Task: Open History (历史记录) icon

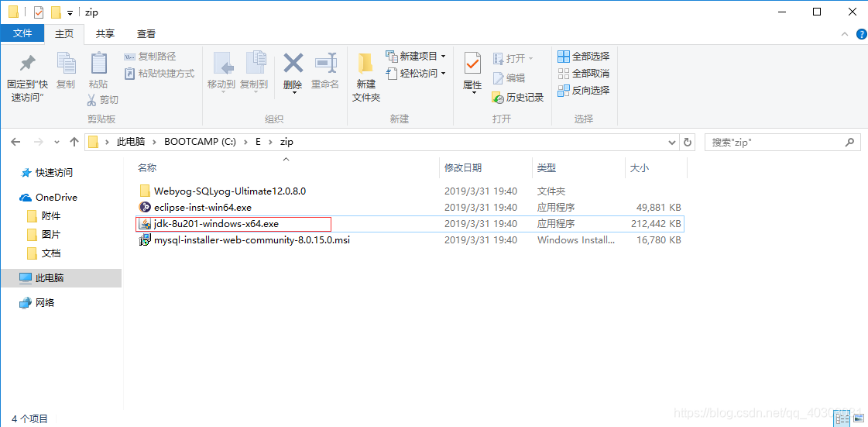Action: (x=498, y=98)
